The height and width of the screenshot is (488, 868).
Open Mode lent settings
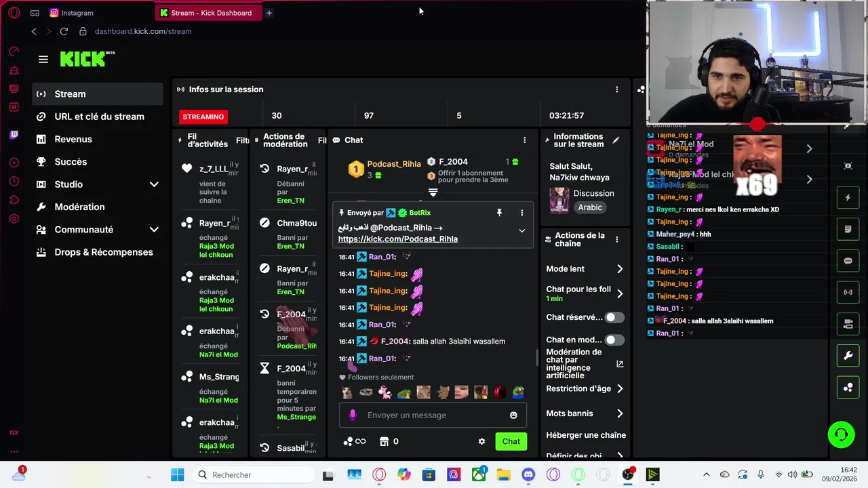pyautogui.click(x=585, y=269)
